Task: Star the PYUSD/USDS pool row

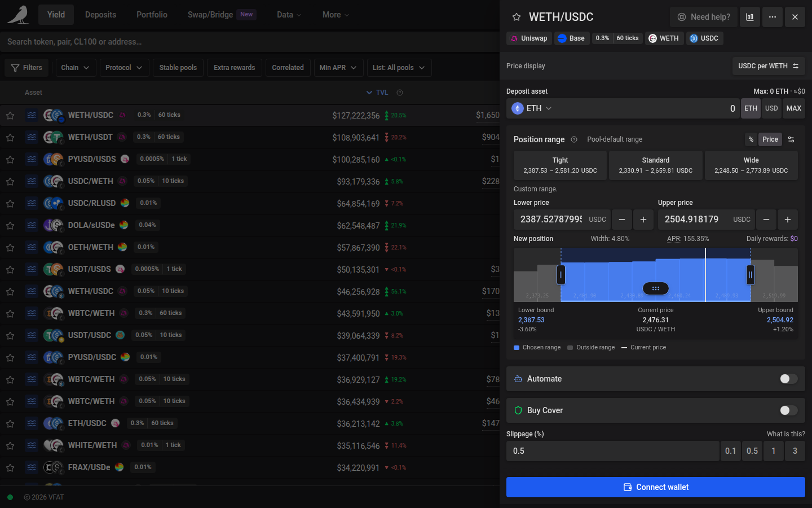Action: [10, 159]
